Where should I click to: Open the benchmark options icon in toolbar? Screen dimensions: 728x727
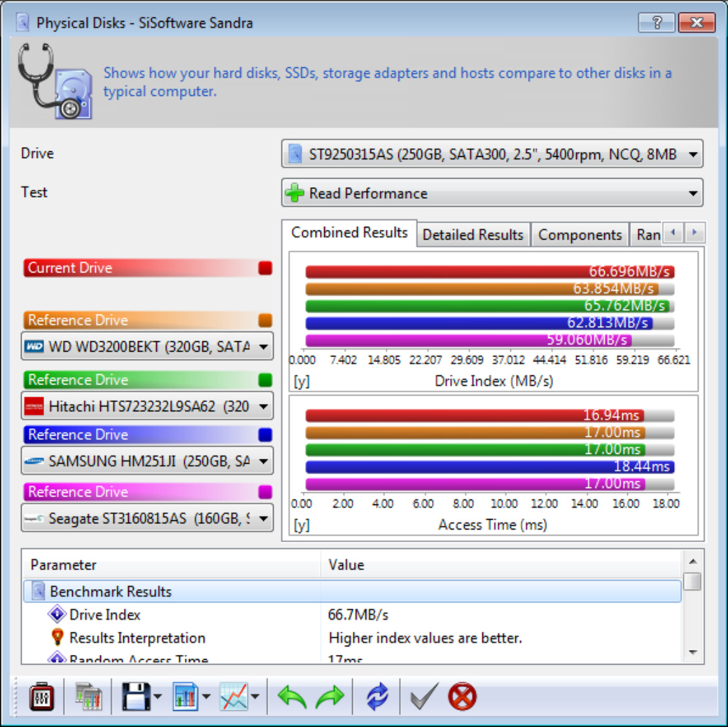(41, 697)
